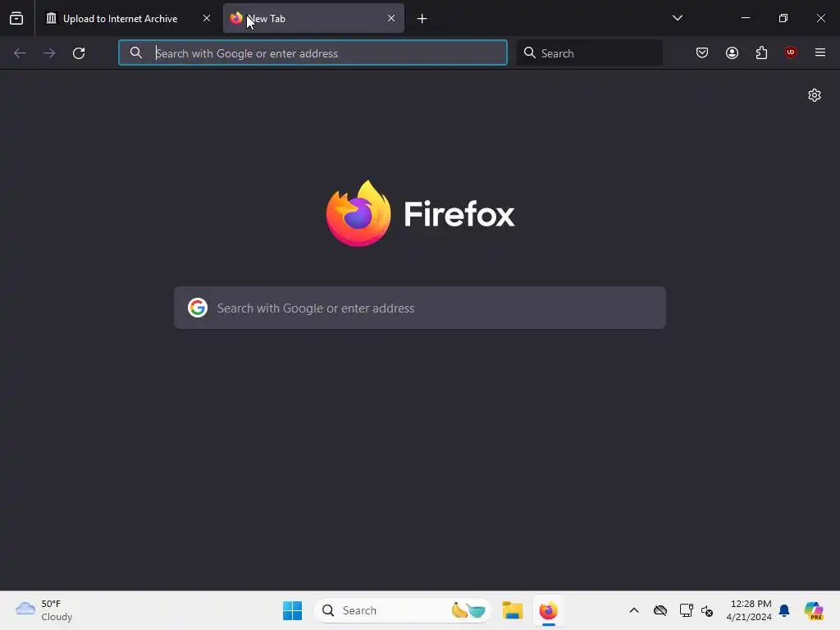
Task: Open File Explorer from taskbar
Action: point(513,610)
